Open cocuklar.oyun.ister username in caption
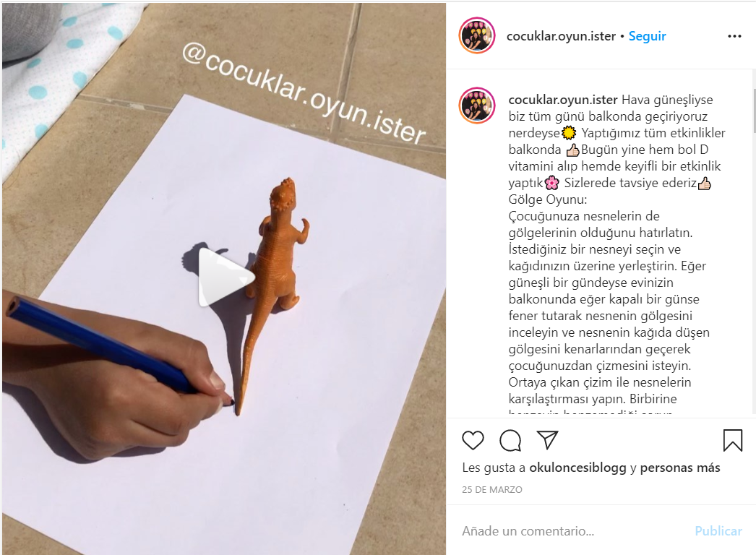Viewport: 756px width, 555px height. point(563,100)
